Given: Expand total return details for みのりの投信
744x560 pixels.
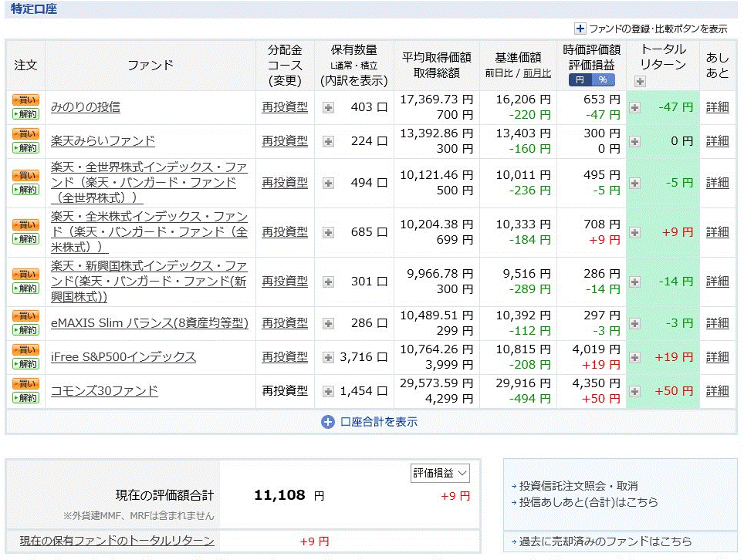Looking at the screenshot, I should 635,108.
